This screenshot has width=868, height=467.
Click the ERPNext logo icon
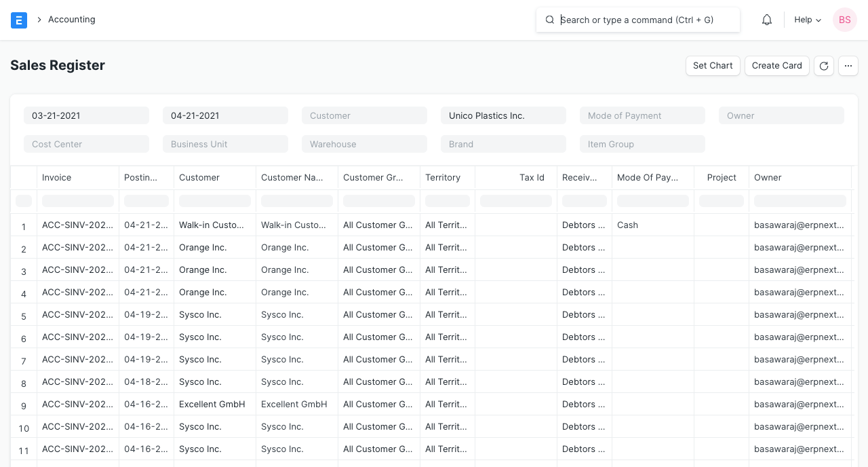pyautogui.click(x=19, y=20)
